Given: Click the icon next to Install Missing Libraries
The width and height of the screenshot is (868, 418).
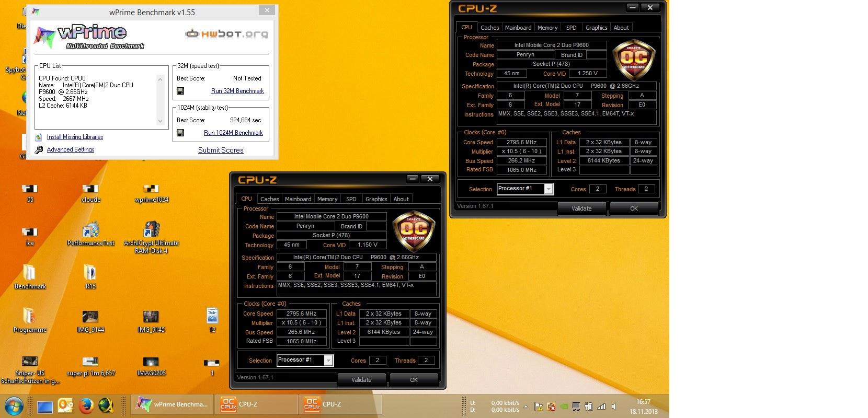Looking at the screenshot, I should [38, 137].
